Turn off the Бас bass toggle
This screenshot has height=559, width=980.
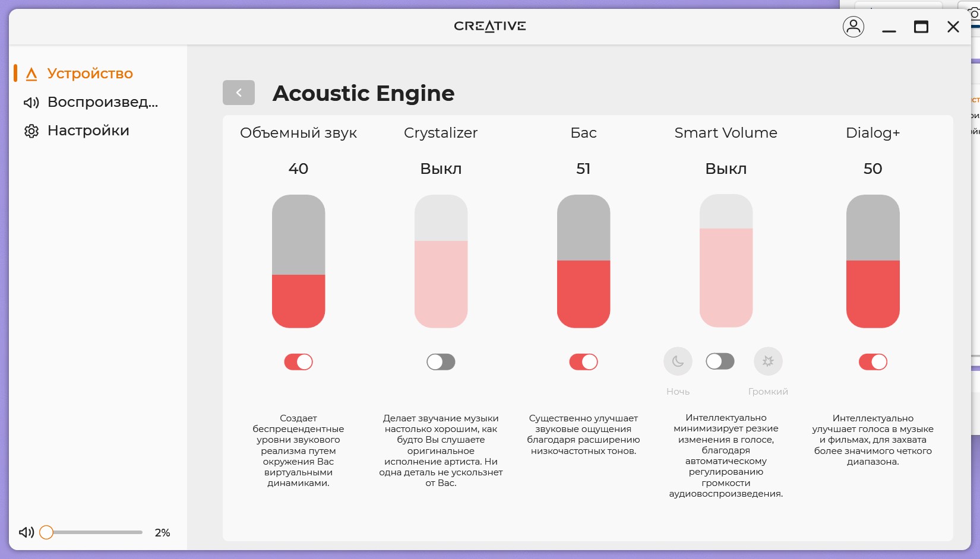pyautogui.click(x=583, y=362)
